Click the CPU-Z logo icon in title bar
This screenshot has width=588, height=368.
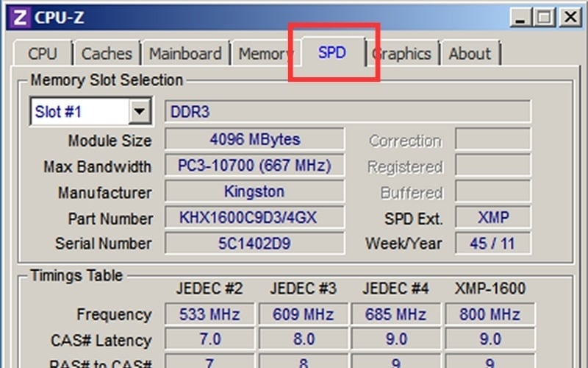20,17
